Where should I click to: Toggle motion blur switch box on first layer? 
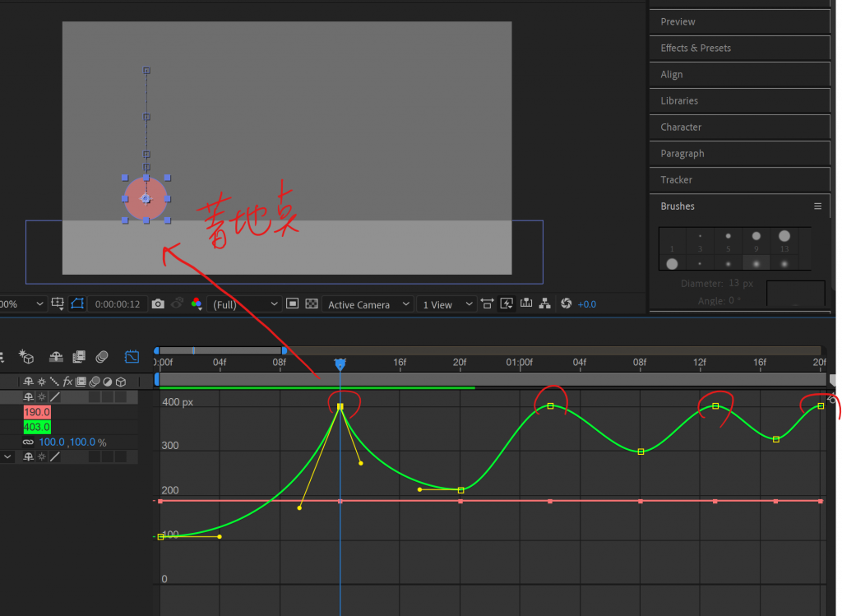click(95, 397)
